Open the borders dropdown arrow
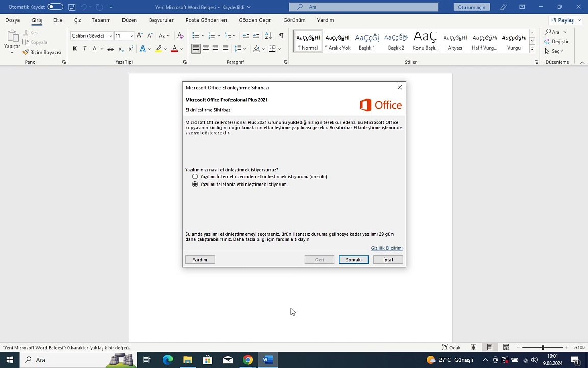 [x=279, y=49]
